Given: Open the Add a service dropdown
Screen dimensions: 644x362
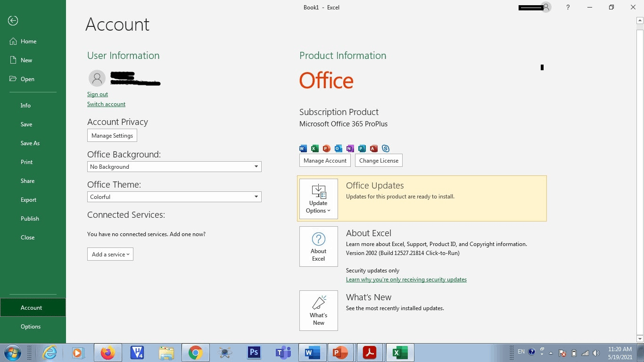Looking at the screenshot, I should 110,255.
